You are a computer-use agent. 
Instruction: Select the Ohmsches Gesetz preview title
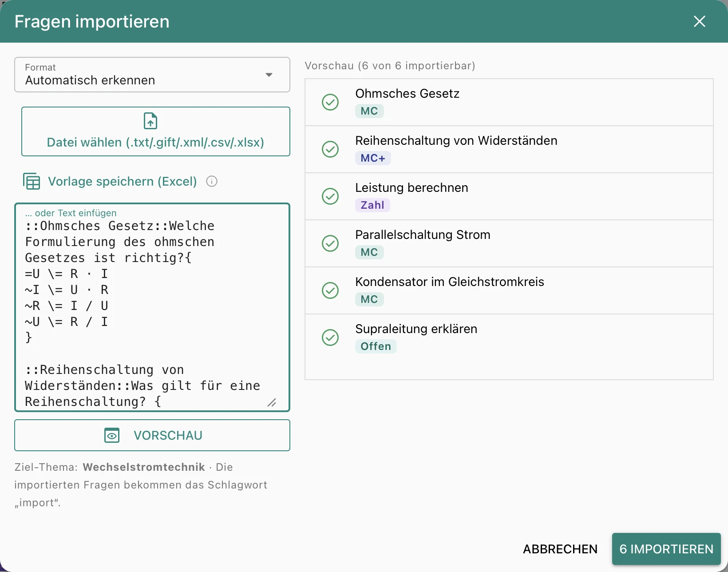click(407, 94)
